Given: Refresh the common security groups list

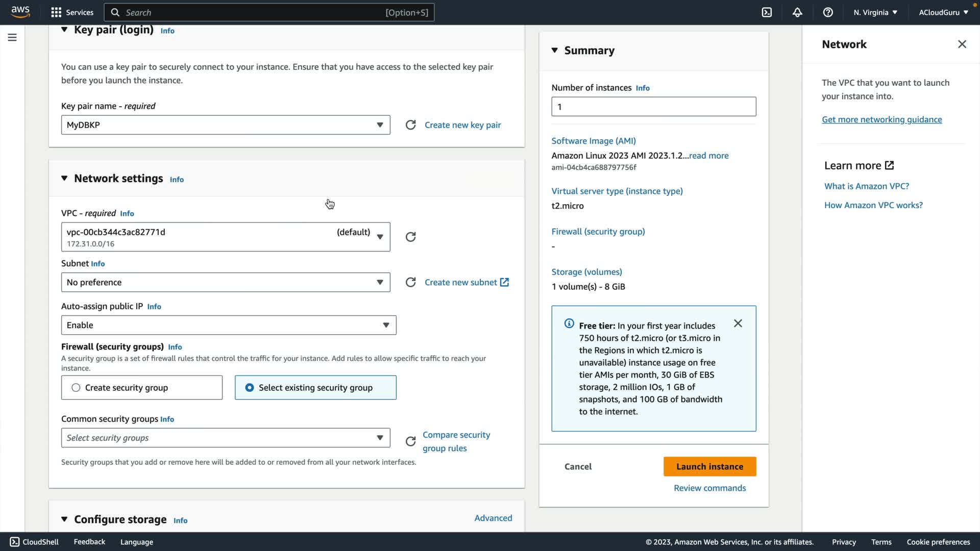Looking at the screenshot, I should pos(410,441).
